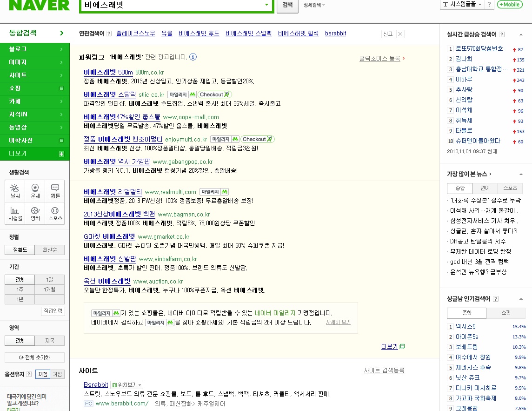Click the reset icon button 전체 초기화

point(34,357)
